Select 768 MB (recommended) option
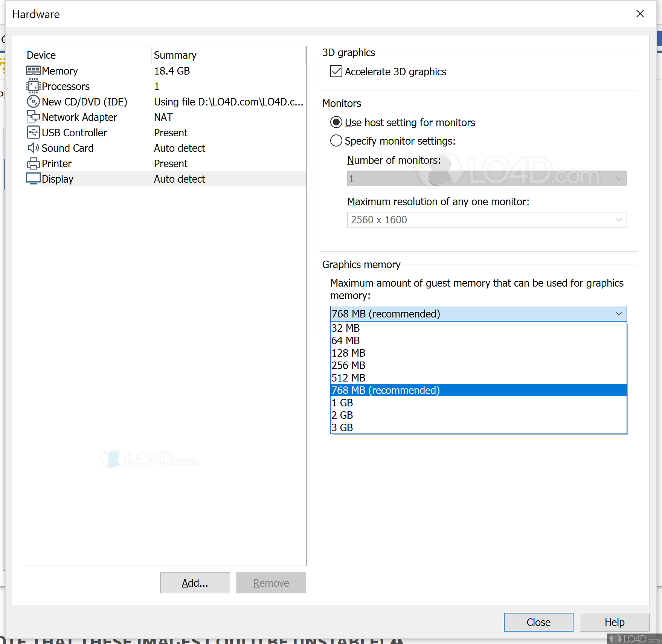Screen dimensions: 662x644 tap(385, 390)
